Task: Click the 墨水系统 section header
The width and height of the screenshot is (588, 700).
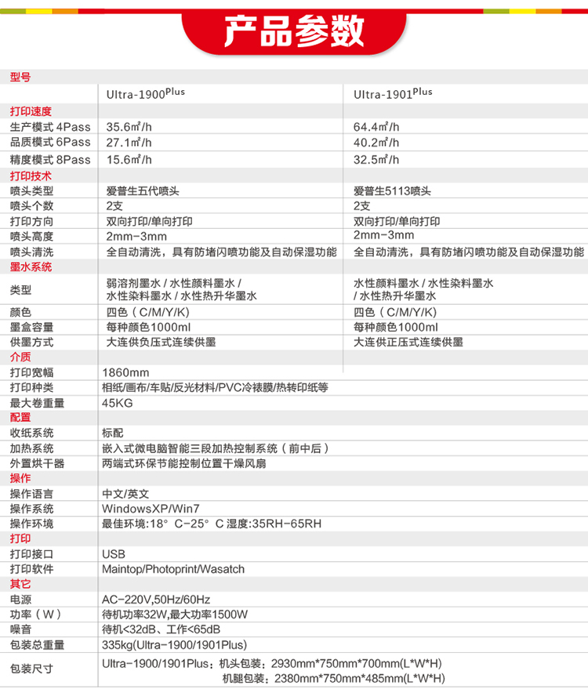Action: pyautogui.click(x=30, y=267)
